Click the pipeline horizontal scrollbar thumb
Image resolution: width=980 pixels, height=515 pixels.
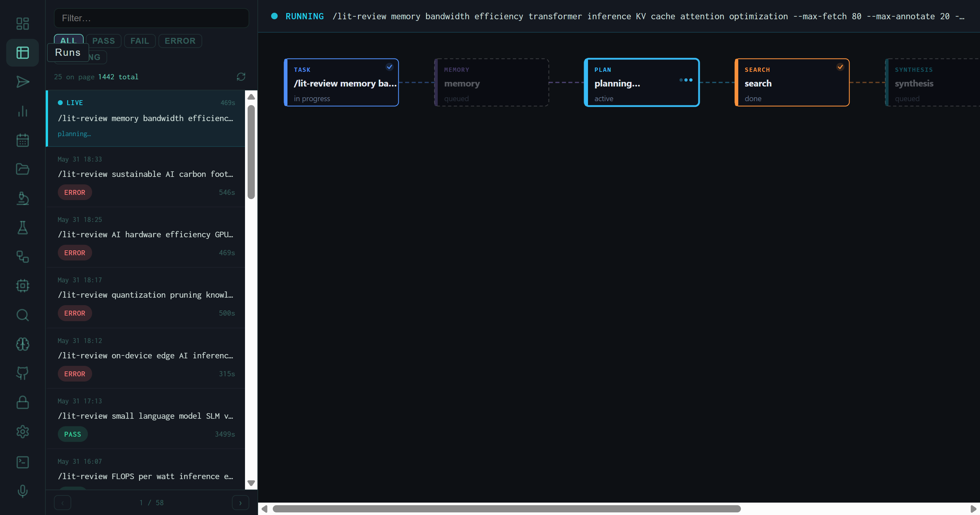506,508
